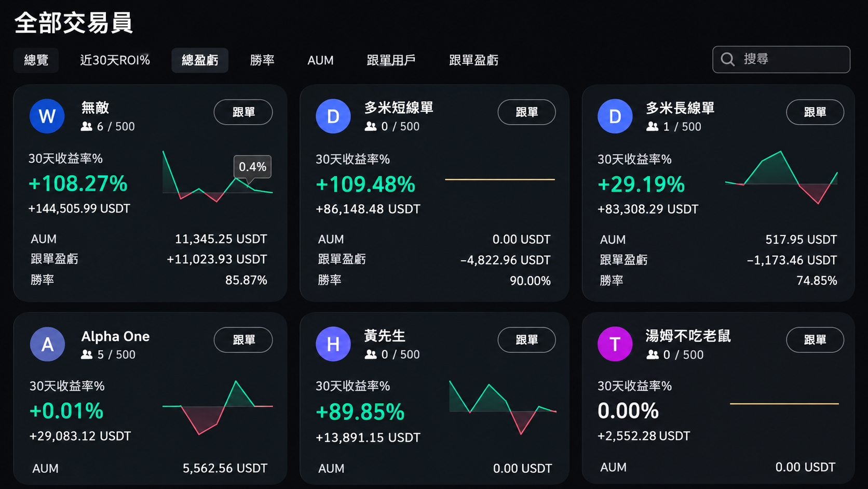Select the 總盈虧 tab
The width and height of the screenshot is (868, 489).
point(200,60)
